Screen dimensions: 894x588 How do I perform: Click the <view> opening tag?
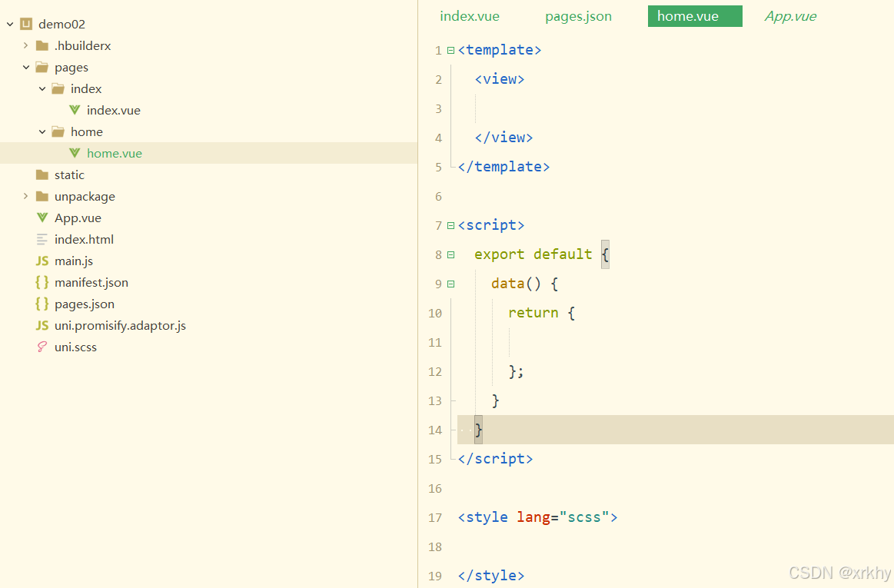click(500, 79)
